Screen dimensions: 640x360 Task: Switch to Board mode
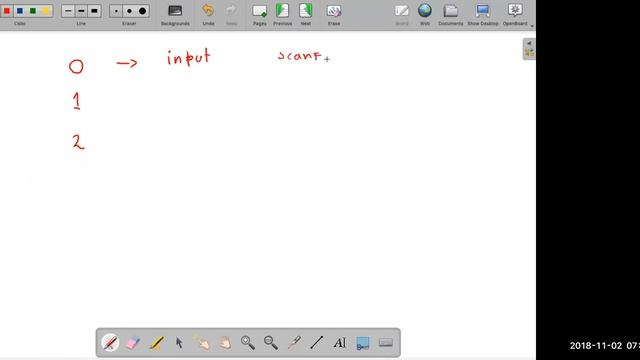(402, 14)
